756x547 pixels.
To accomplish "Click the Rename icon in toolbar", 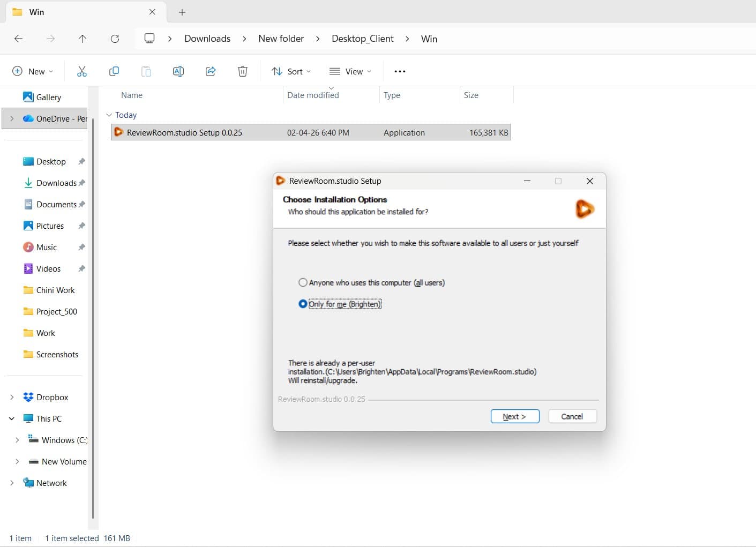I will pyautogui.click(x=178, y=71).
